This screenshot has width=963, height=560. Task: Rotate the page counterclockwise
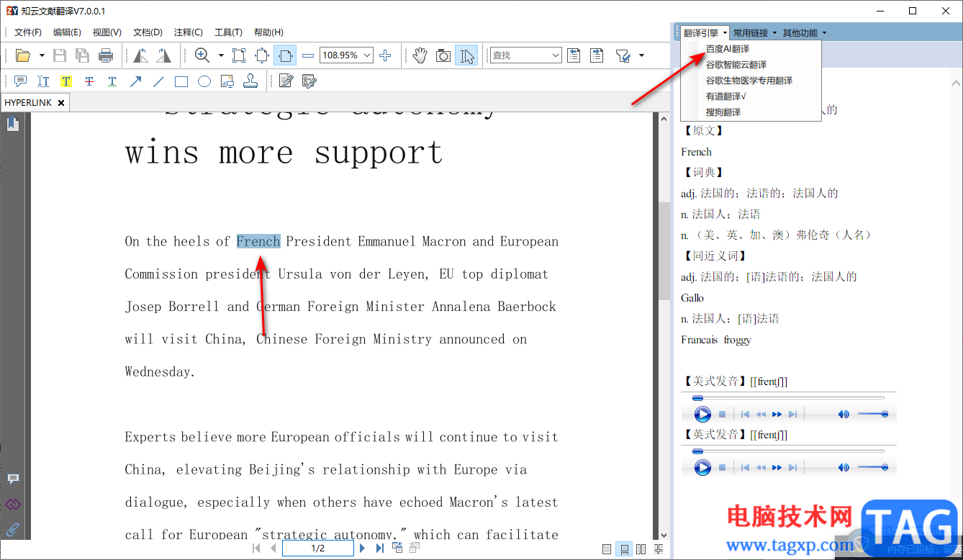tap(141, 55)
